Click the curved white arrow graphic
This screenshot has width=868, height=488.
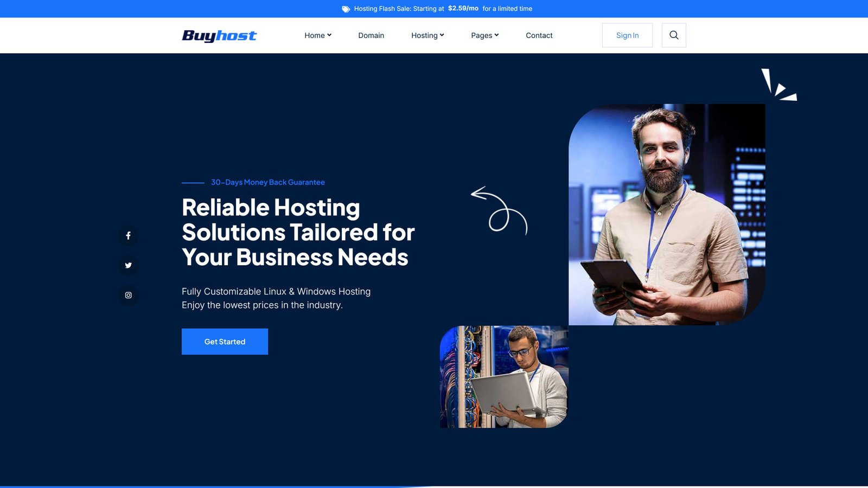point(499,210)
